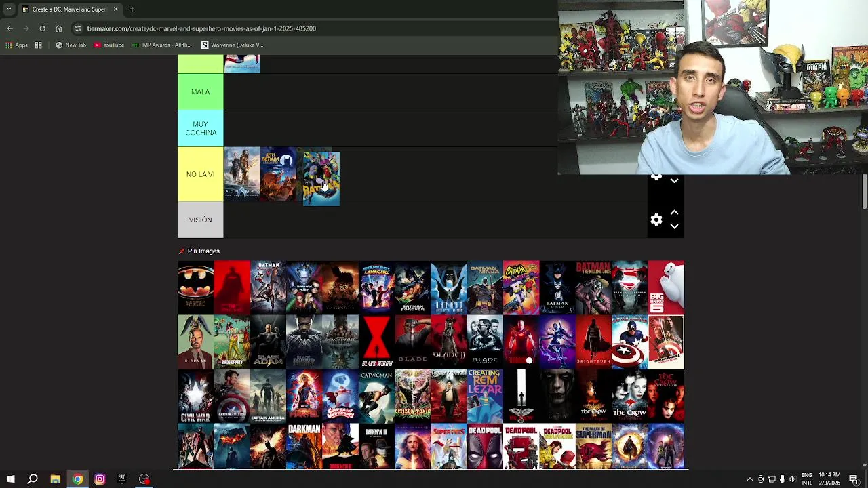Viewport: 868px width, 488px height.
Task: Pick the Black Adam poster
Action: pos(268,342)
